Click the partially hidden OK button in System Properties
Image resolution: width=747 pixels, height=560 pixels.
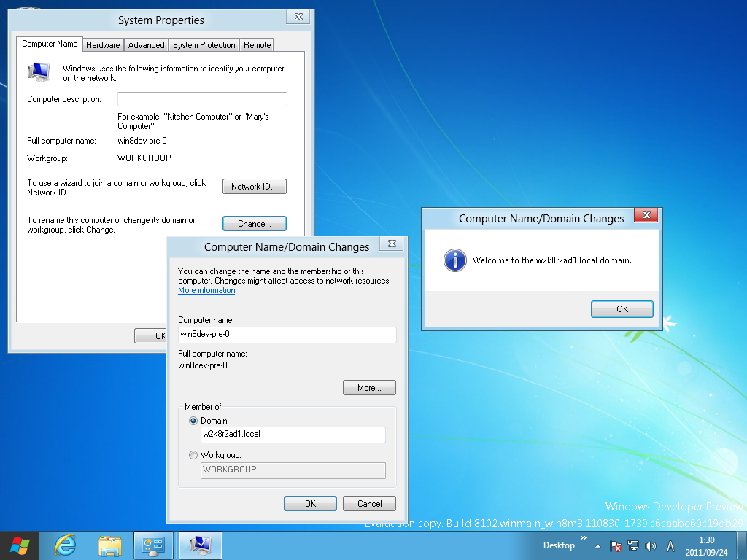[x=150, y=335]
